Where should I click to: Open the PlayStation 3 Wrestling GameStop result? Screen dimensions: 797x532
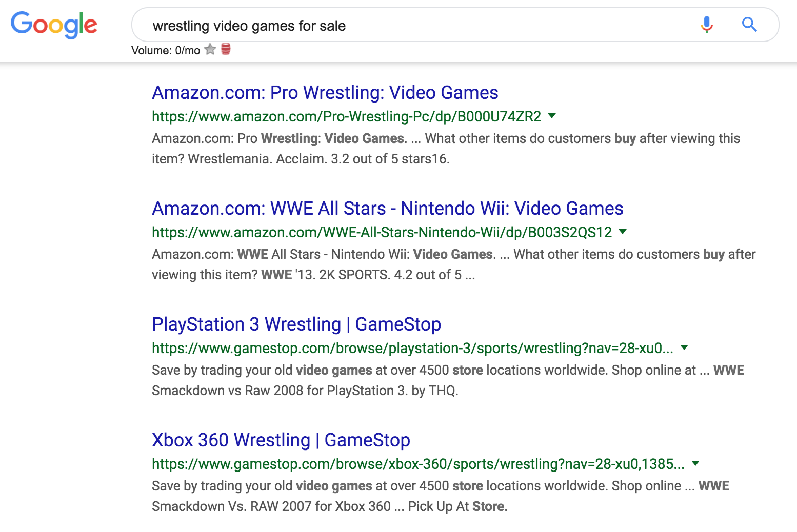pyautogui.click(x=296, y=324)
